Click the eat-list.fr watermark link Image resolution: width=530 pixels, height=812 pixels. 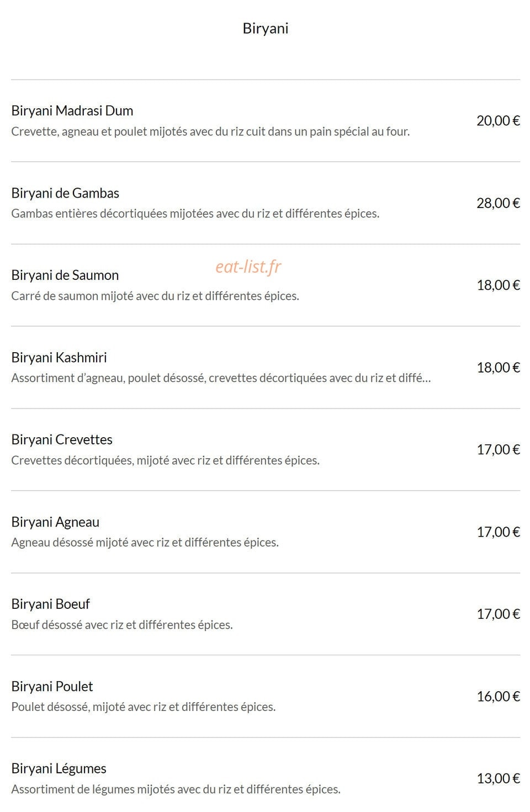coord(248,267)
